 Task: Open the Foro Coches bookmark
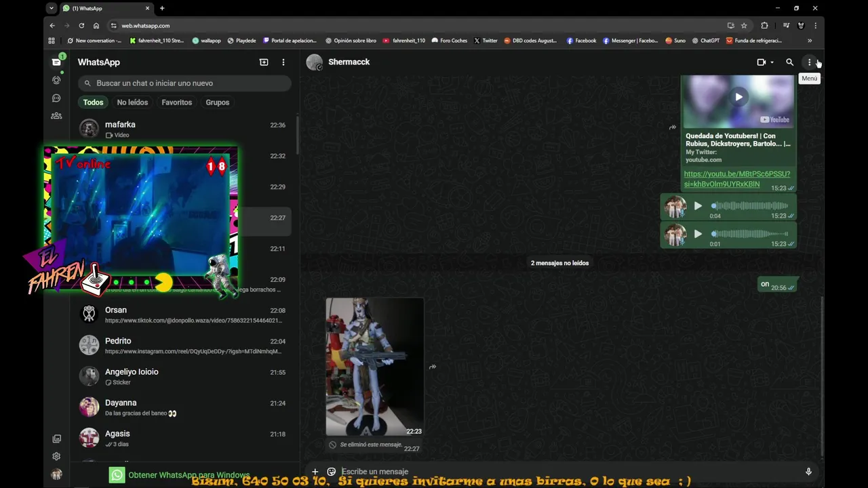click(x=449, y=41)
